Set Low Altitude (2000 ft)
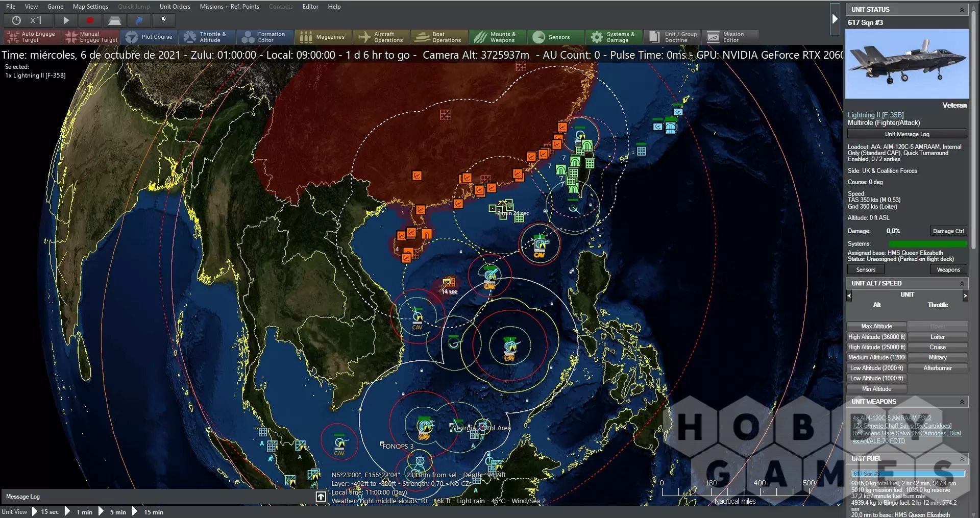Image resolution: width=980 pixels, height=518 pixels. (x=876, y=368)
